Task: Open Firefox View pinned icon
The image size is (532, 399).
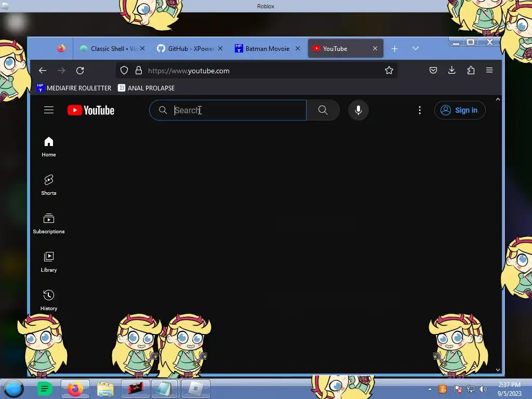Action: tap(61, 48)
